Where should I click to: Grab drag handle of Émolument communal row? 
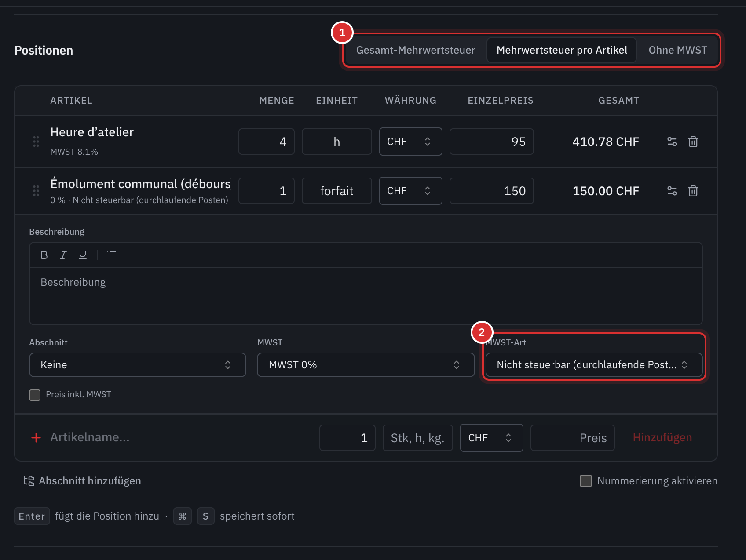(x=36, y=191)
